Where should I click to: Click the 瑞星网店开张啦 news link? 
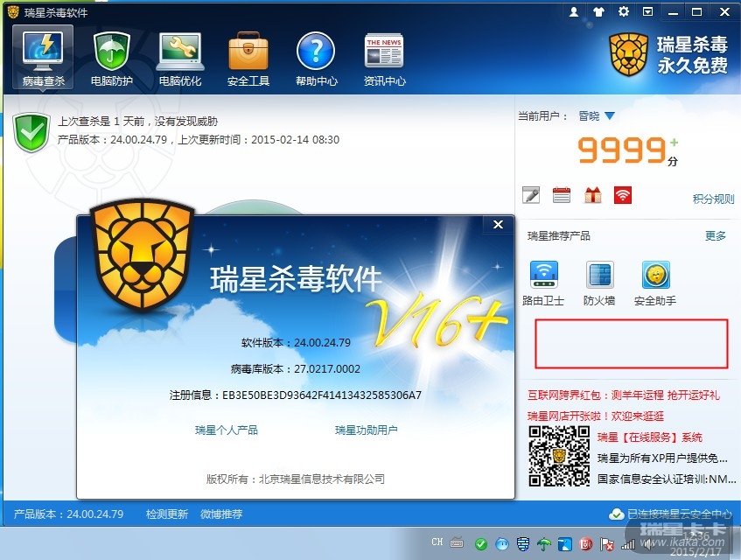pos(596,416)
